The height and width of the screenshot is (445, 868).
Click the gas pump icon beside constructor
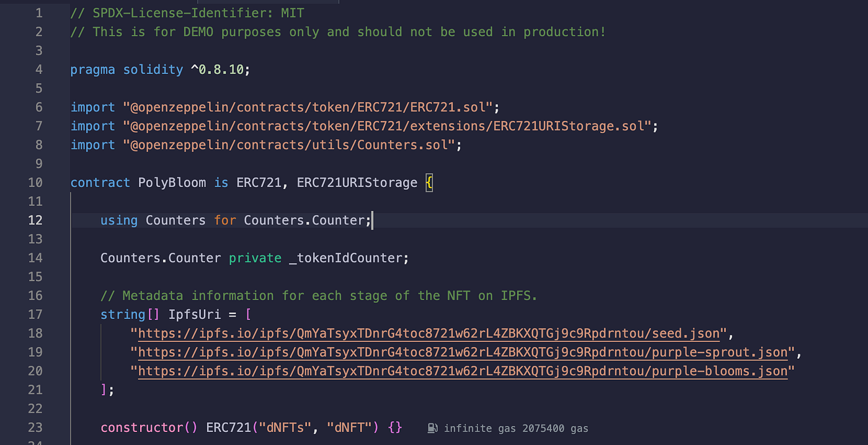433,428
